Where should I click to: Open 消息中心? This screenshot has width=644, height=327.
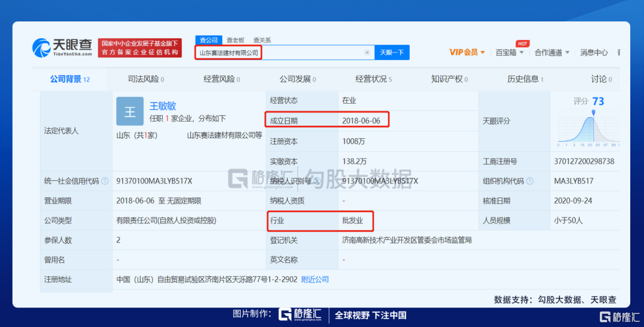tap(593, 52)
